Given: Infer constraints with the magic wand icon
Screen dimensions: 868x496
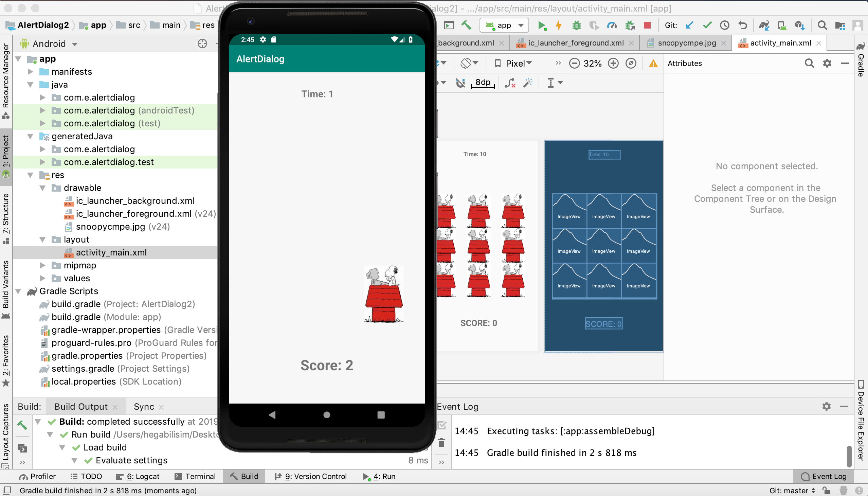Looking at the screenshot, I should 527,83.
